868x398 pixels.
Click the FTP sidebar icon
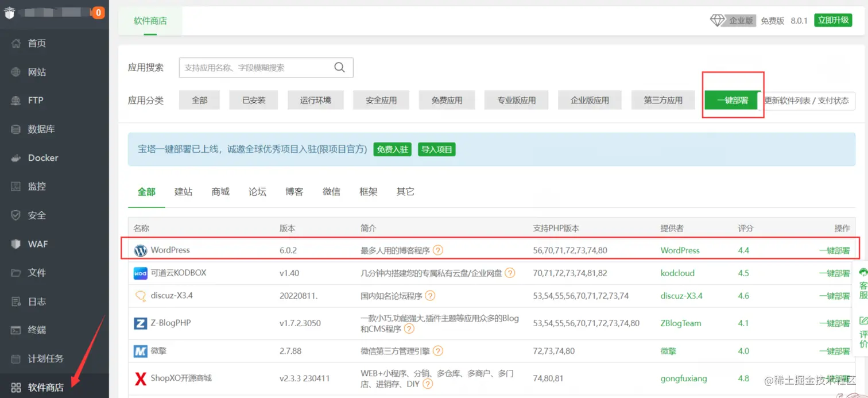pos(16,101)
